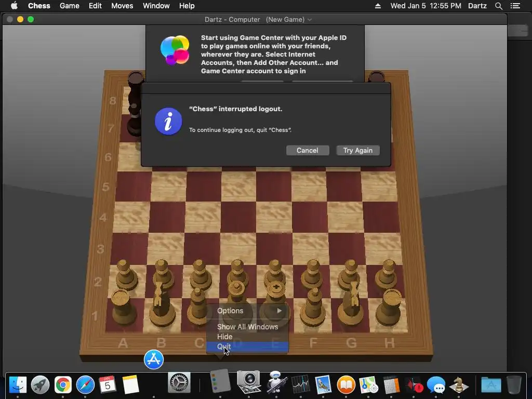Launch Launchpad rocket icon in Dock
Viewport: 532px width, 399px height.
click(x=40, y=385)
